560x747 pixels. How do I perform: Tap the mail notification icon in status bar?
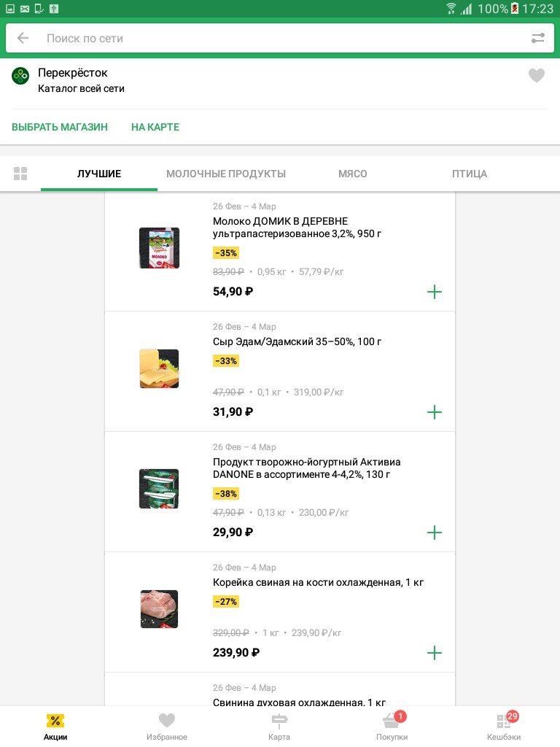(x=25, y=9)
